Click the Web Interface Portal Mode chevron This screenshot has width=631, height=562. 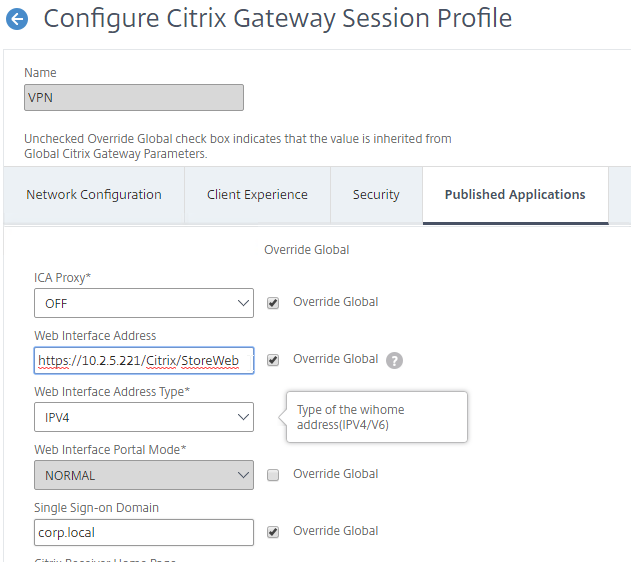pos(243,475)
